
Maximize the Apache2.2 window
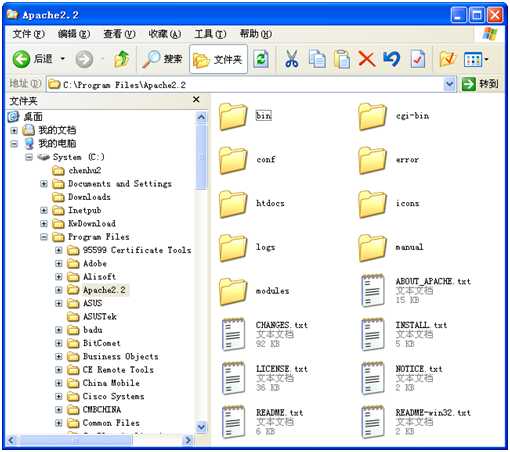[477, 15]
